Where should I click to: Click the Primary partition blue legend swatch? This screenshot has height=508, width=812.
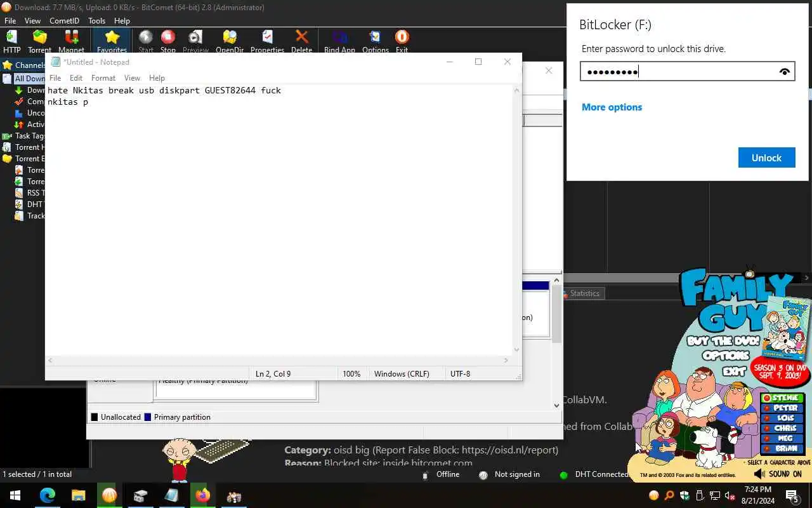[148, 417]
